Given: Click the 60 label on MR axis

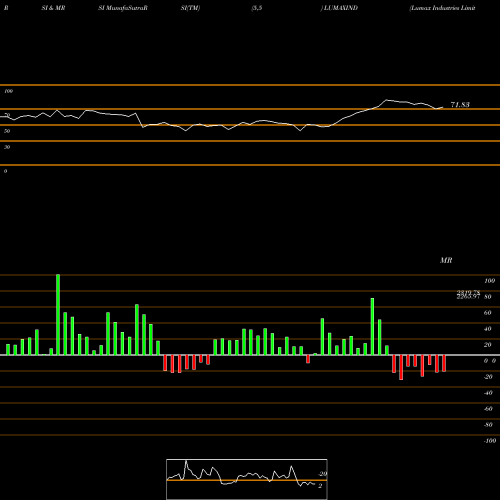Looking at the screenshot, I should pyautogui.click(x=488, y=313).
